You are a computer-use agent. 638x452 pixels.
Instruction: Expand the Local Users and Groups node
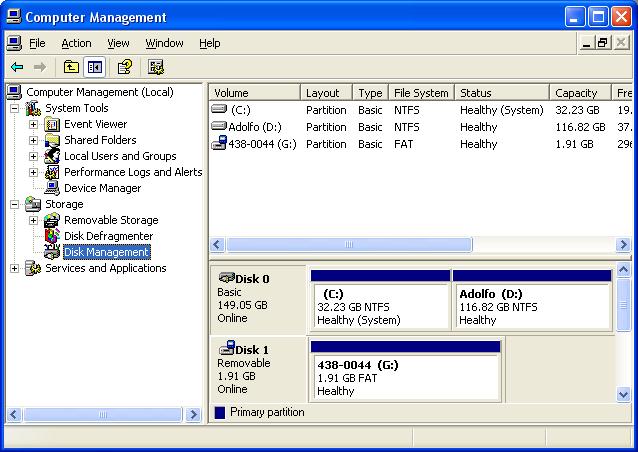pyautogui.click(x=33, y=156)
